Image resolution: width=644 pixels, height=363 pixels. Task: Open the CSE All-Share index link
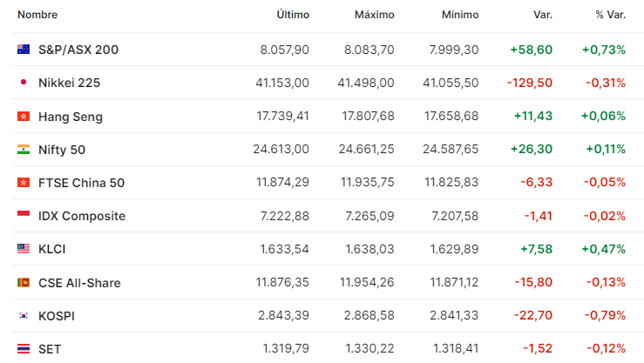(79, 283)
